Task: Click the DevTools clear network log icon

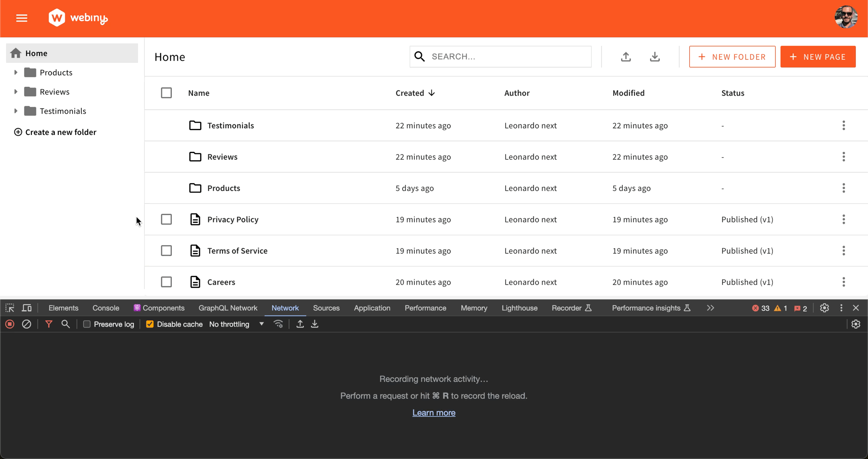Action: coord(26,324)
